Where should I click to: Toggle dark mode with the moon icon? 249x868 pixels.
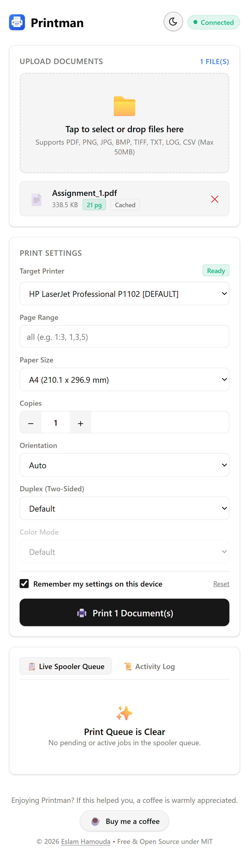coord(173,22)
